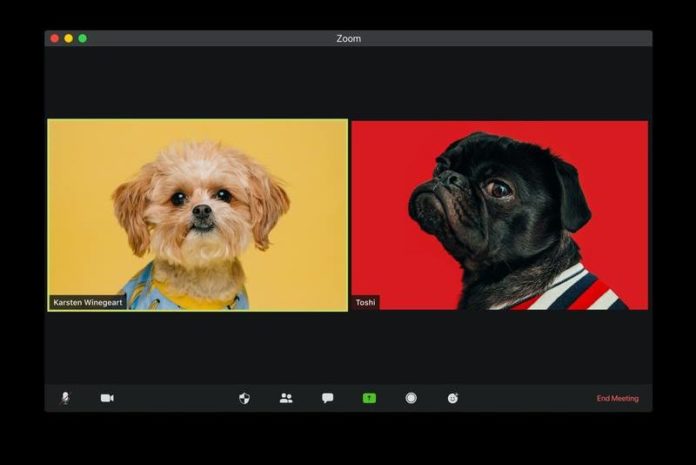696x465 pixels.
Task: Select Toshi's red video tile
Action: point(500,215)
